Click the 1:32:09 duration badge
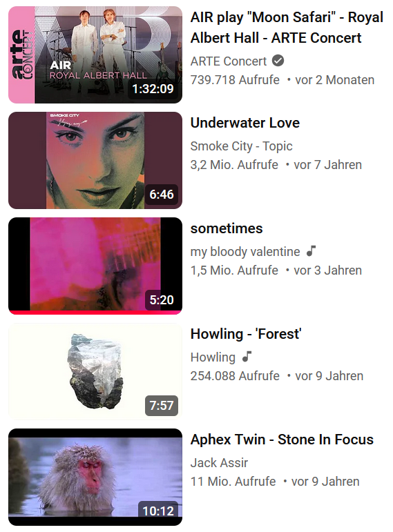Viewport: 393px width, 532px height. (x=153, y=89)
